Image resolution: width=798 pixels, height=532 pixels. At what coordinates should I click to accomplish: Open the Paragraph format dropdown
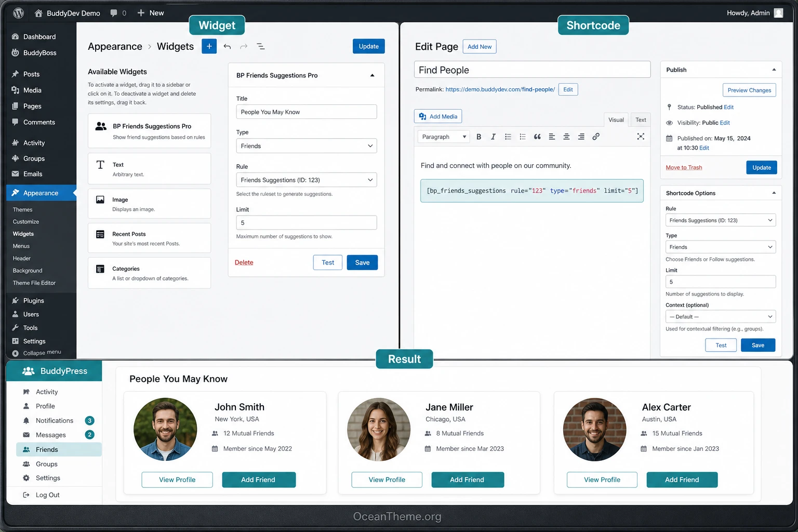click(444, 137)
